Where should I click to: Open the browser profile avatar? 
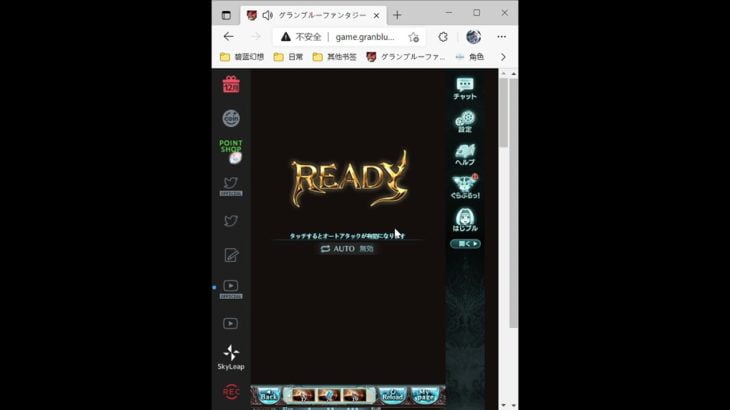point(473,37)
